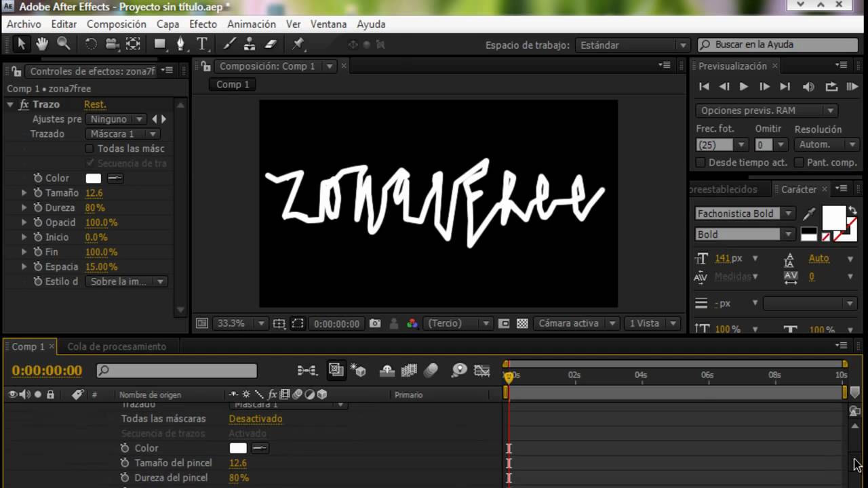
Task: Select the Eraser tool
Action: pos(270,44)
